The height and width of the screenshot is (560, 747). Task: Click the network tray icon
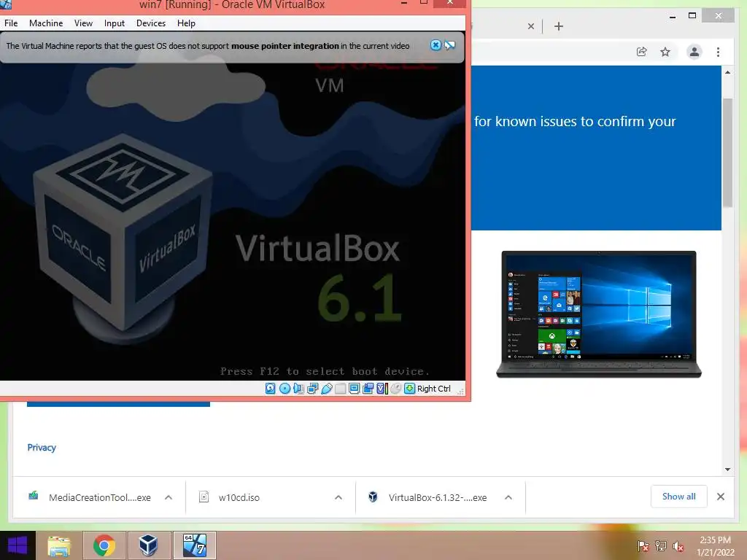coord(661,546)
